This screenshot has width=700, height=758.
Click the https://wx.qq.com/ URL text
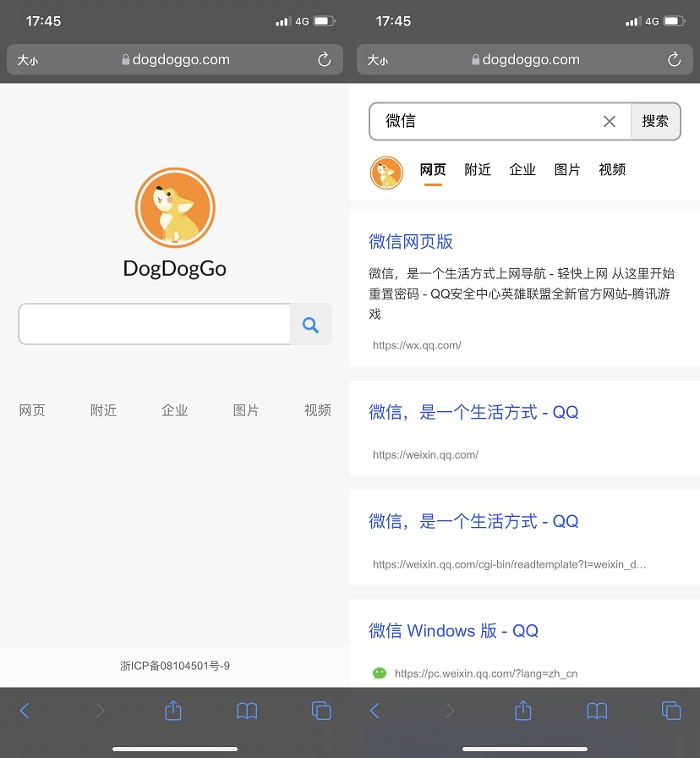point(417,345)
